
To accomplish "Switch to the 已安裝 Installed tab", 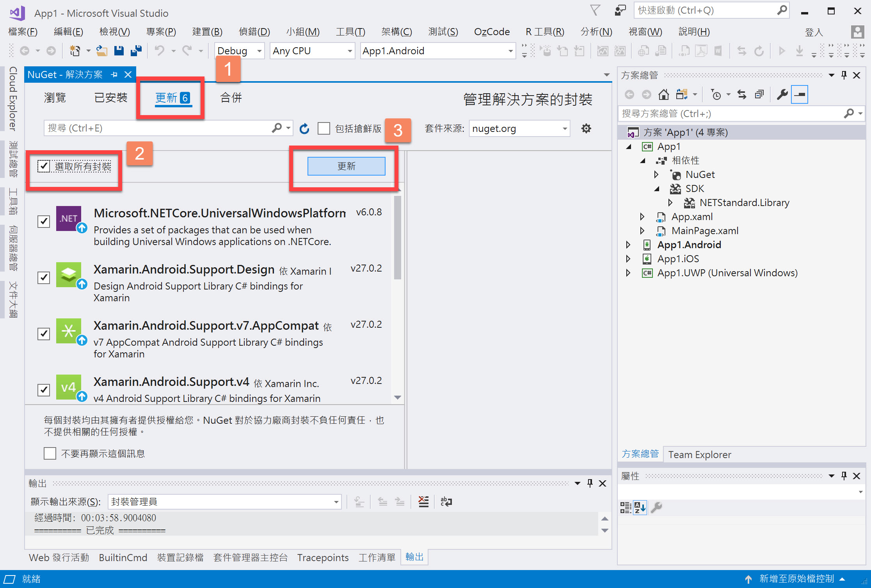I will [x=111, y=98].
